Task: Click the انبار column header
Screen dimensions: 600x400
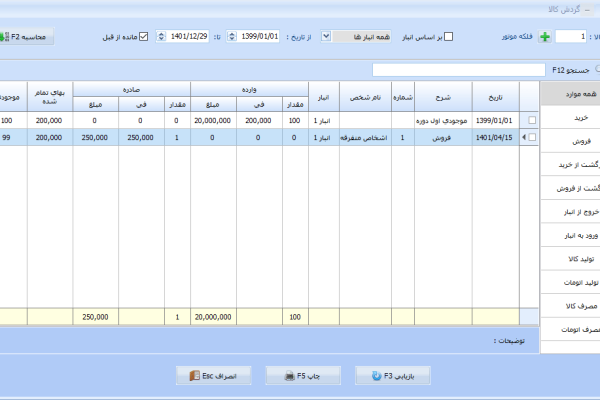Action: pyautogui.click(x=324, y=97)
